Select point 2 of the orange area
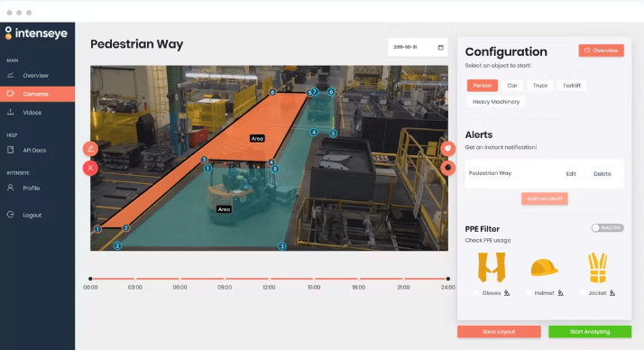Viewport: 644px width, 350px height. tap(126, 227)
